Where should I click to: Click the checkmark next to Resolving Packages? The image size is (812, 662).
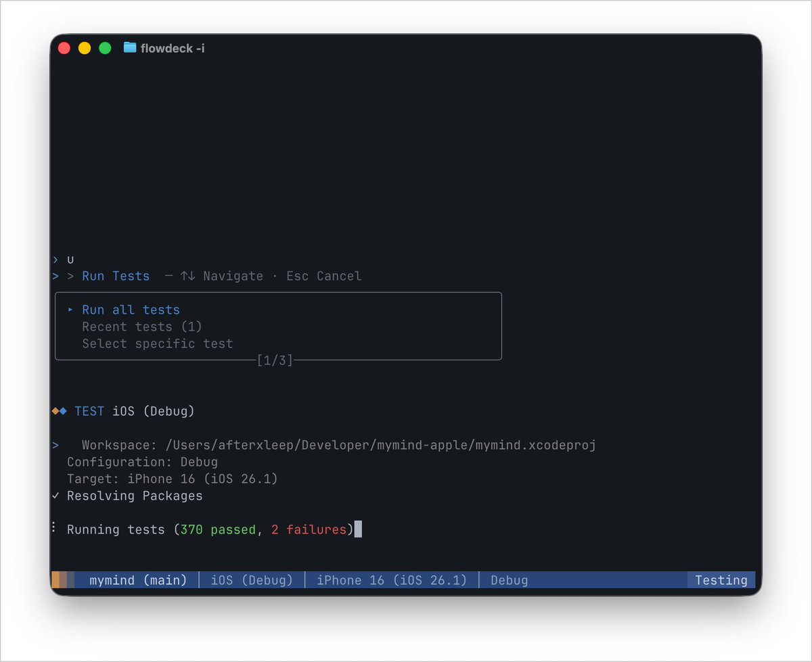(55, 496)
